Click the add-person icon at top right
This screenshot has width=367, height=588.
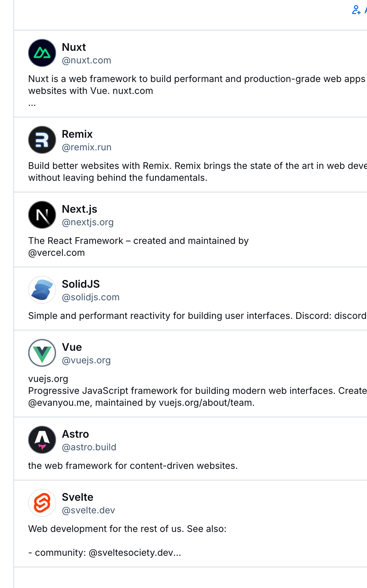[356, 10]
